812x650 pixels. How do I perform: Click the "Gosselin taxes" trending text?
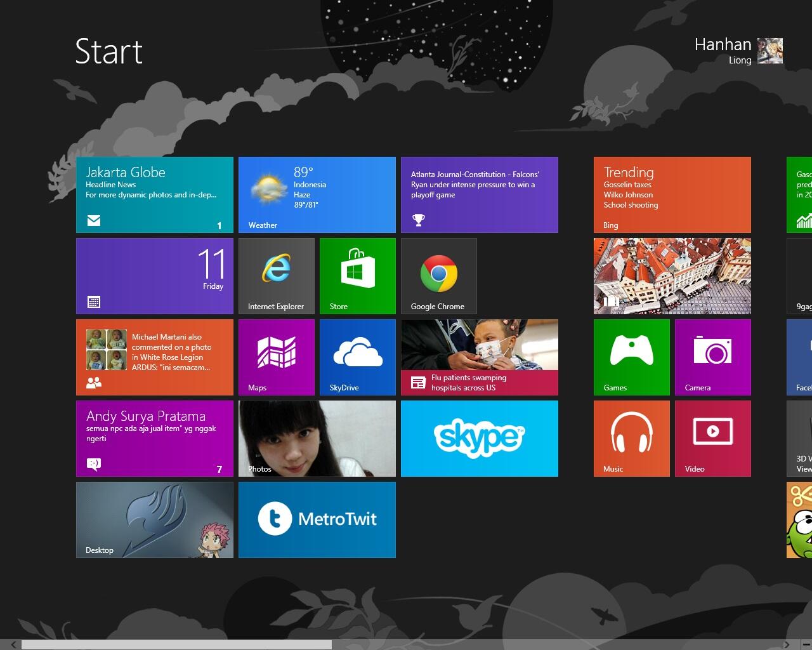[627, 185]
